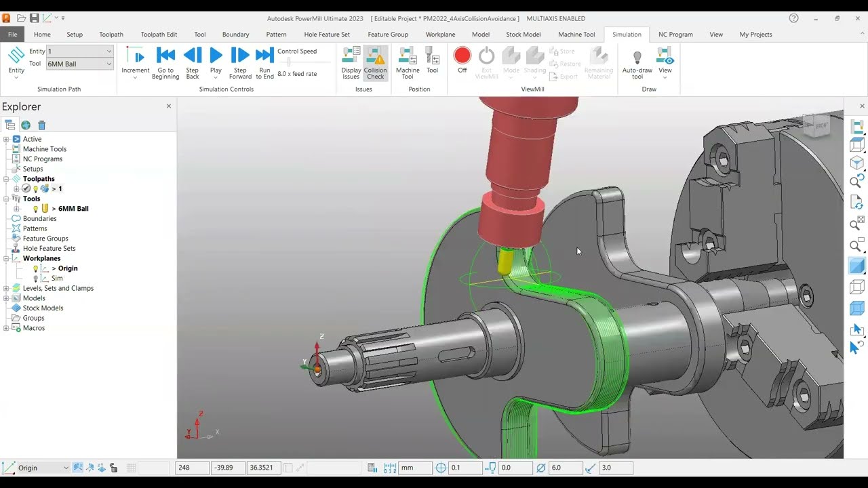Click the Entity simulation path icon
Screen dimensions: 868x488
(16, 62)
